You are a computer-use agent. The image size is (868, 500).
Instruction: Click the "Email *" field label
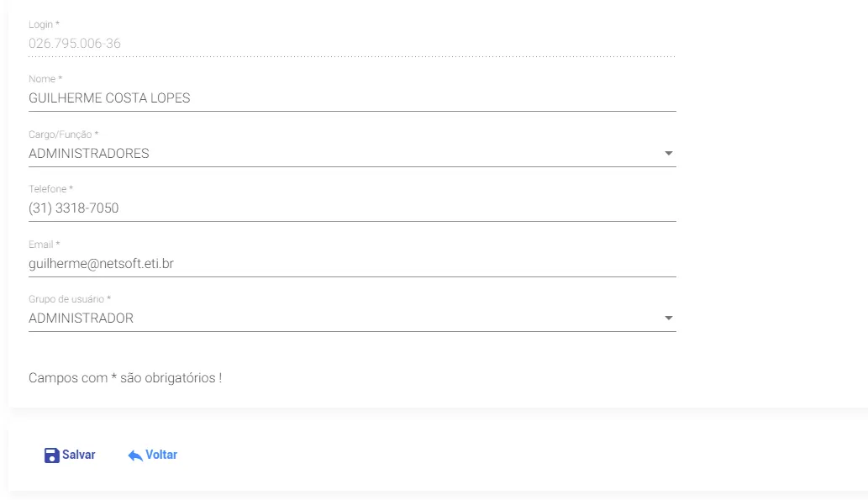45,245
